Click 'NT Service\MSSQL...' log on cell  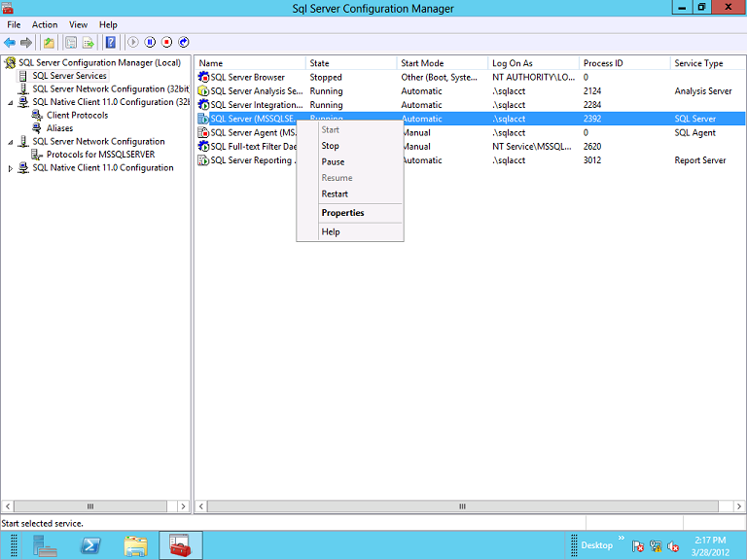tap(532, 146)
